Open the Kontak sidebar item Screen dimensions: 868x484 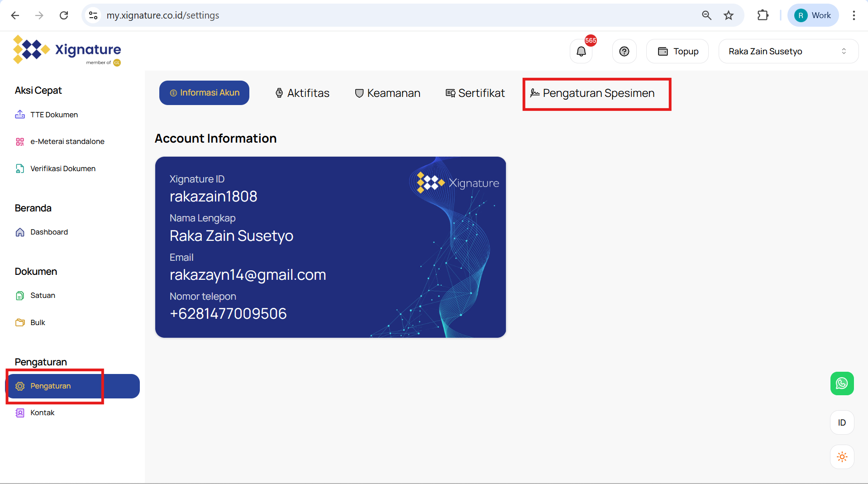coord(42,412)
